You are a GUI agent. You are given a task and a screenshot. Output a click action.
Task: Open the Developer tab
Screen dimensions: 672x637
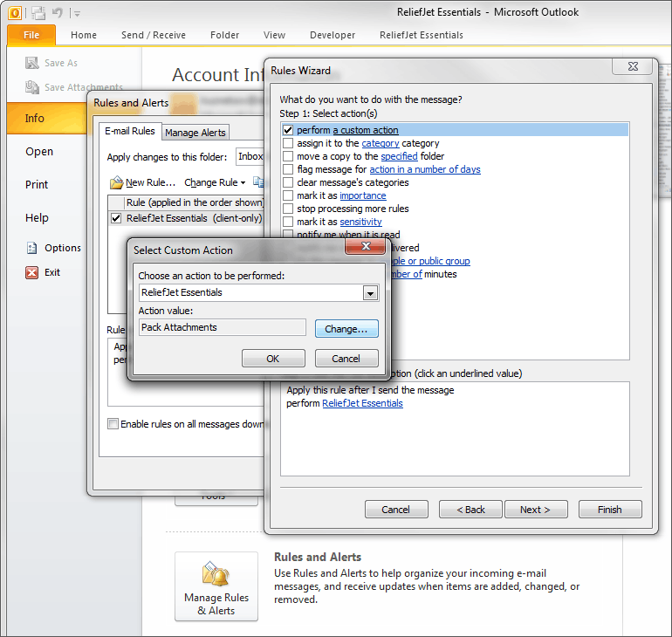click(x=333, y=35)
